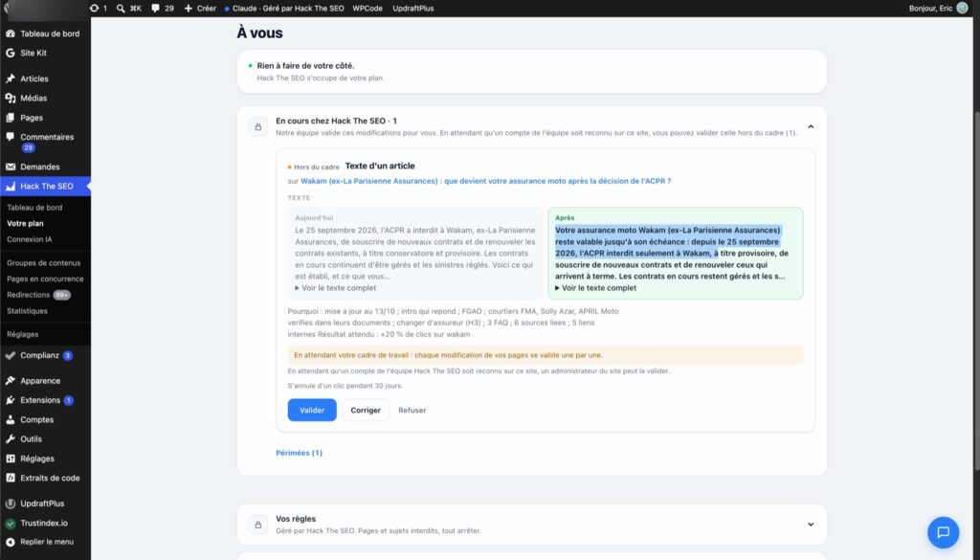
Task: Click the 'Texte d'un article' heading
Action: point(380,167)
